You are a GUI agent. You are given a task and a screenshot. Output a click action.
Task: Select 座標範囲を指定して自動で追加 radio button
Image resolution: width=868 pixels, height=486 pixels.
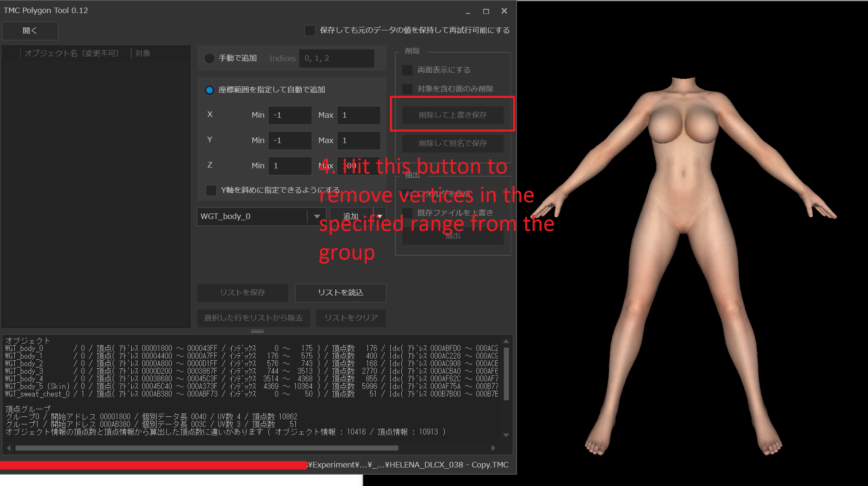[x=209, y=90]
